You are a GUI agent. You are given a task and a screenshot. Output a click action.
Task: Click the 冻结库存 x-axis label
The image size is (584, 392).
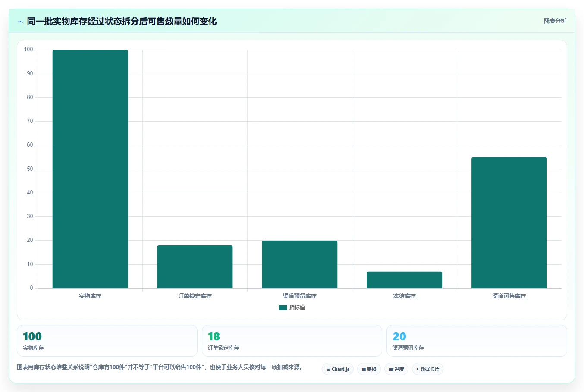pyautogui.click(x=405, y=296)
